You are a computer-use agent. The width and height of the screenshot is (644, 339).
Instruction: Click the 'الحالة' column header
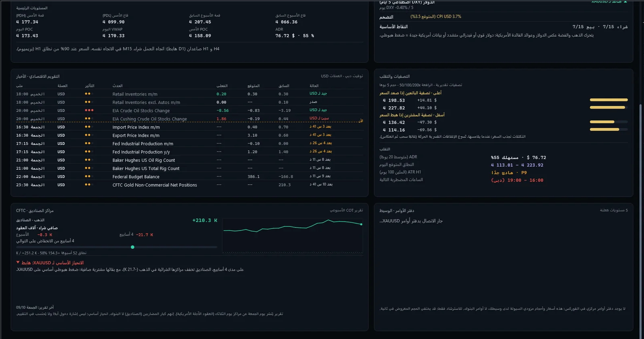coord(314,86)
